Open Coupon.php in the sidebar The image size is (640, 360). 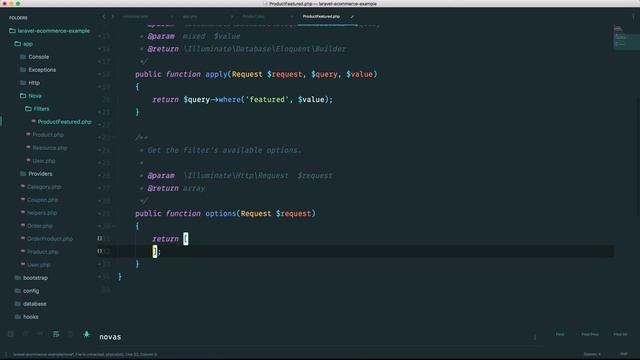[42, 200]
